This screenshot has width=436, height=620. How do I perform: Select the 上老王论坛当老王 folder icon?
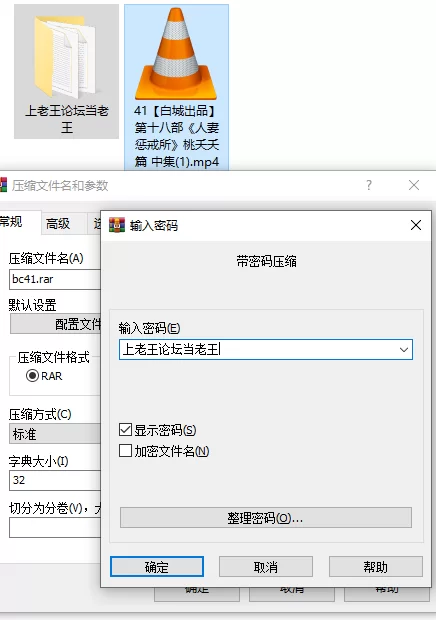tap(66, 71)
